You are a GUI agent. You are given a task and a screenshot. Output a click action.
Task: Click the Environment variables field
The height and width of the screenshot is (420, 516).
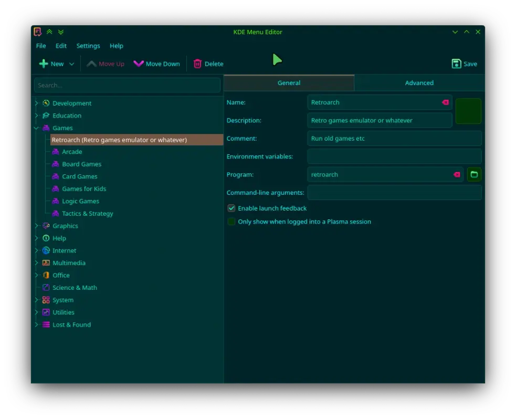click(394, 156)
